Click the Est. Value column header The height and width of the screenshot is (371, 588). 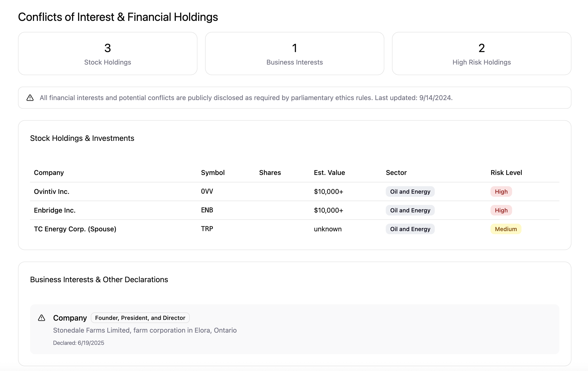click(x=329, y=173)
